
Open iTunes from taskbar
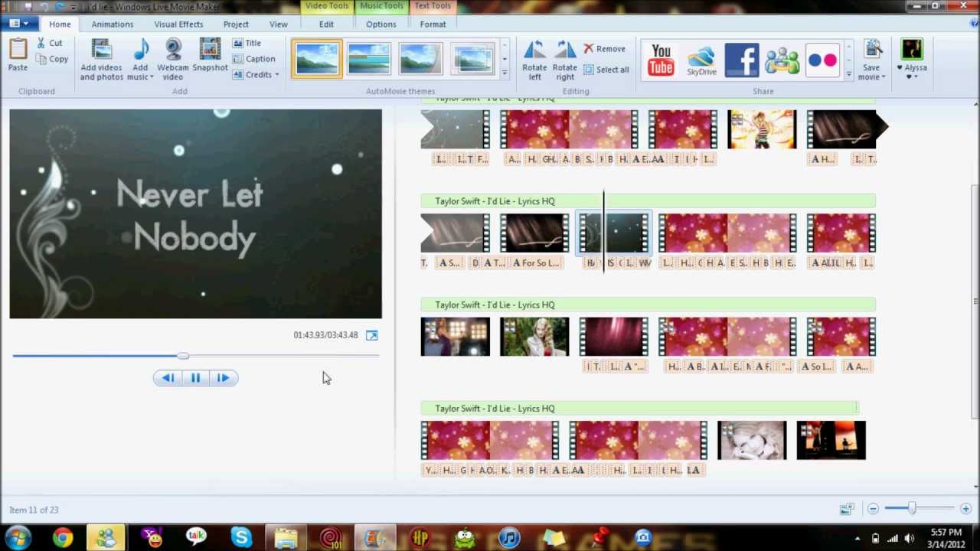click(x=509, y=538)
